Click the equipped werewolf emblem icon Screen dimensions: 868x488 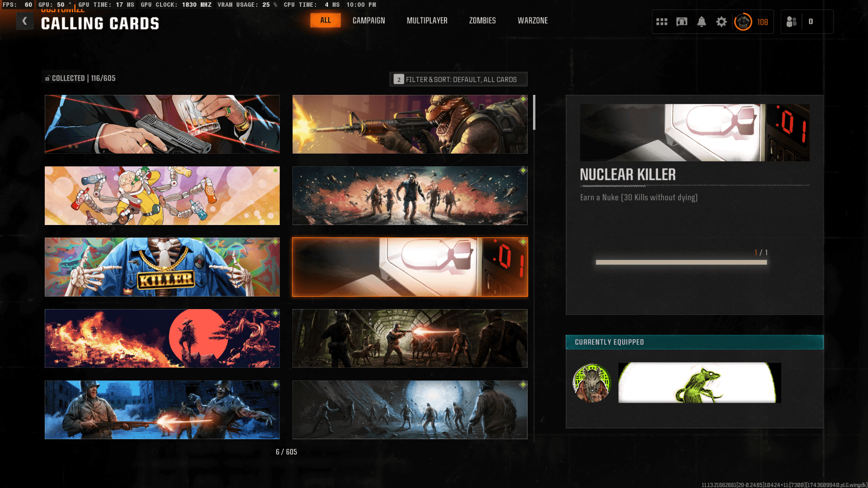coord(591,383)
